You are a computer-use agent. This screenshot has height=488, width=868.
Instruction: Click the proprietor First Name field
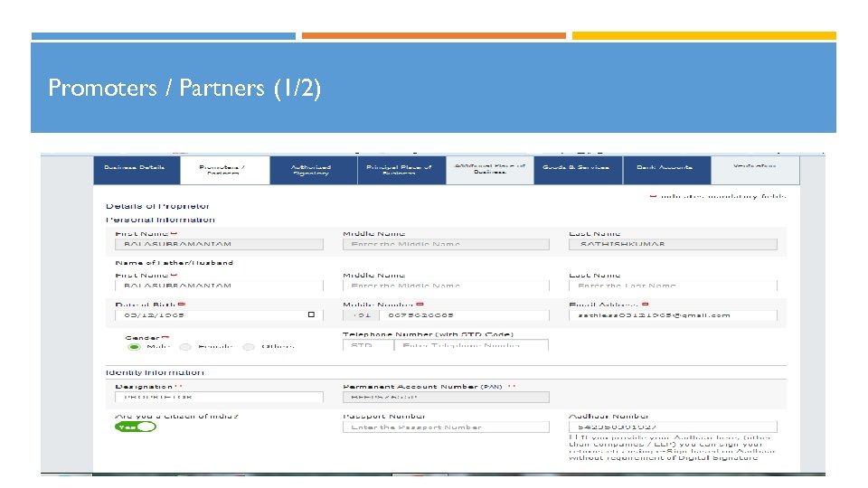219,244
